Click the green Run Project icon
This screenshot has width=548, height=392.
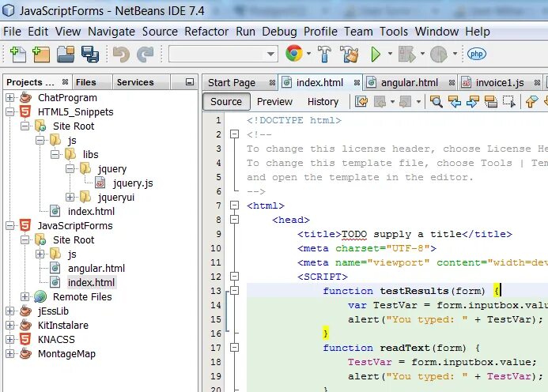[376, 55]
